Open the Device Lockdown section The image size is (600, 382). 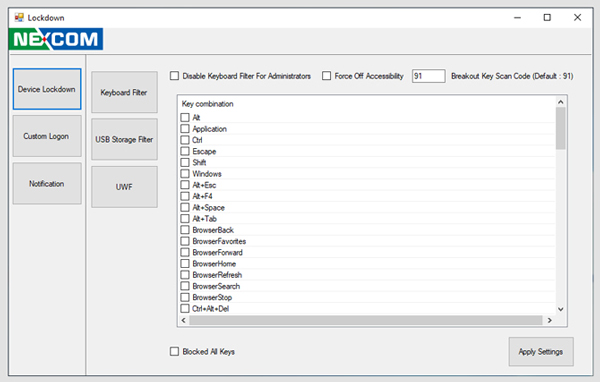click(47, 89)
